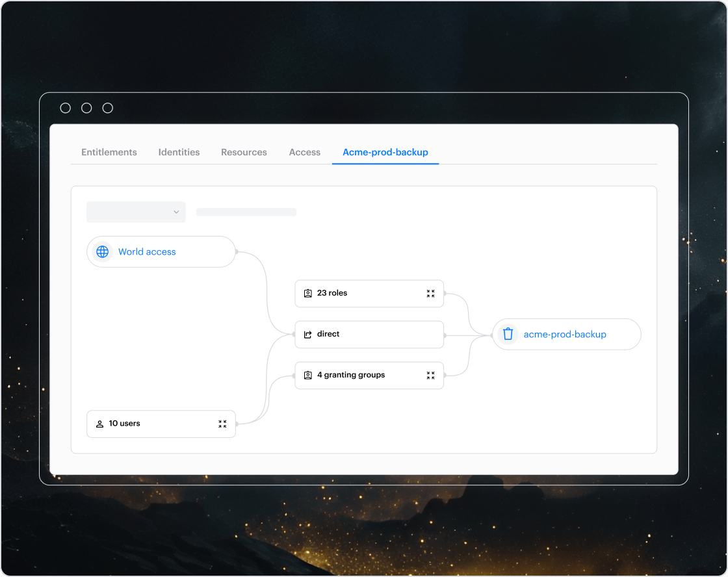
Task: Select the Access tab
Action: click(x=305, y=152)
